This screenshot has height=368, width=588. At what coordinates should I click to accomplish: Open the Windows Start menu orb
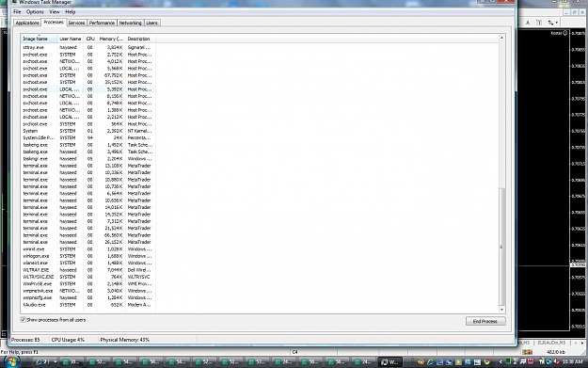click(11, 361)
